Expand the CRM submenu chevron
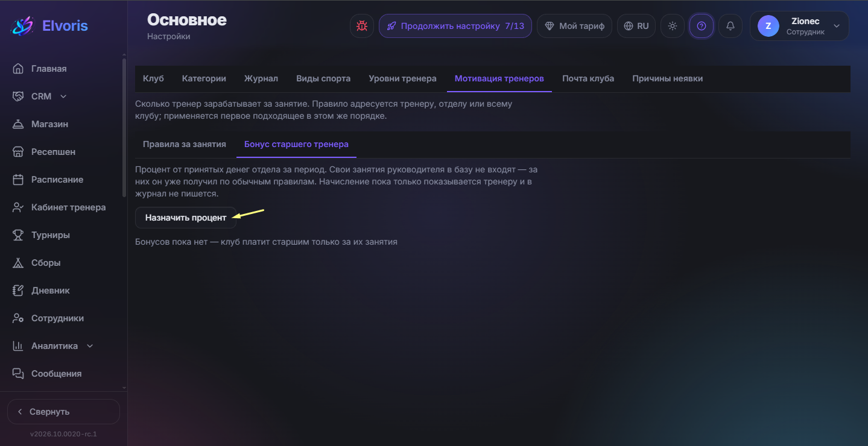 tap(63, 96)
